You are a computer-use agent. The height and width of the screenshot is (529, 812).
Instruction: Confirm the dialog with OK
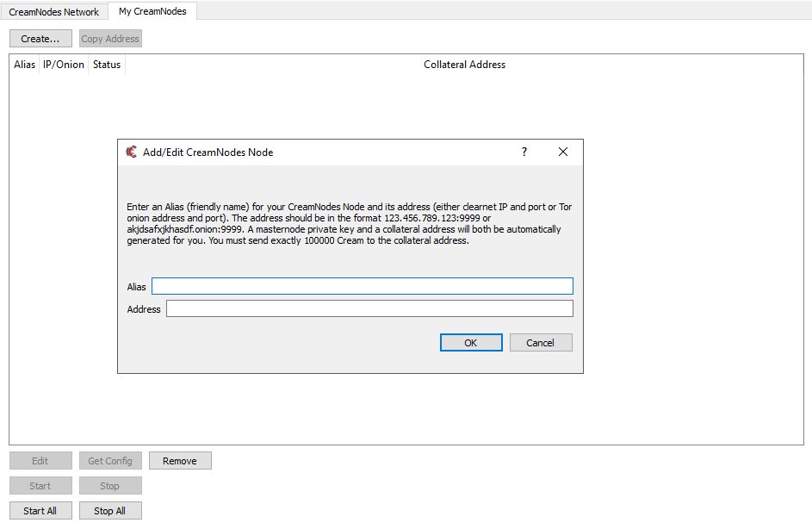pos(471,343)
